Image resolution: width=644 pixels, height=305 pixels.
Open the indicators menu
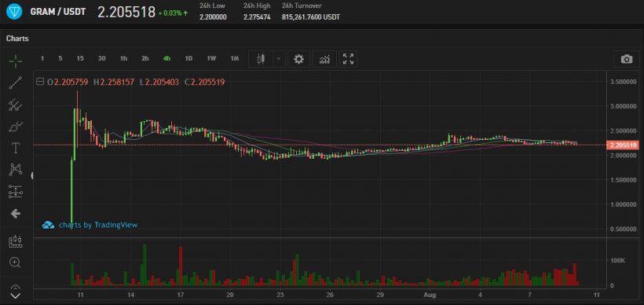pos(324,59)
